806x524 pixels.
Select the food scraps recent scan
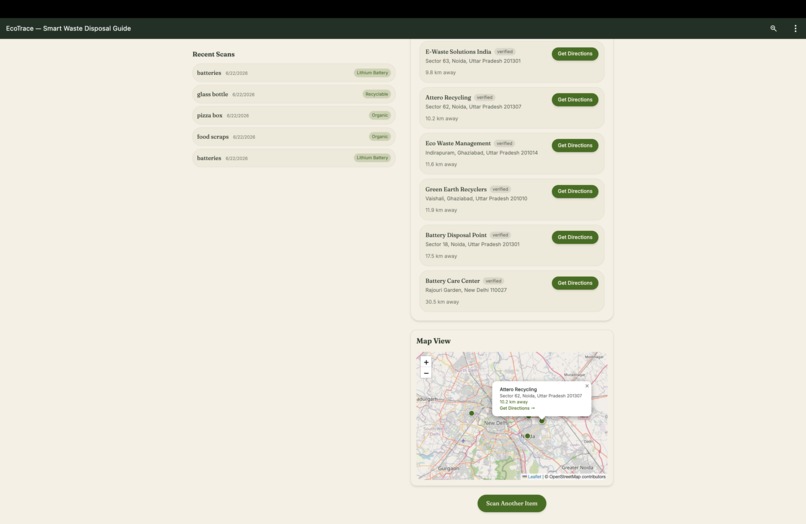point(294,137)
